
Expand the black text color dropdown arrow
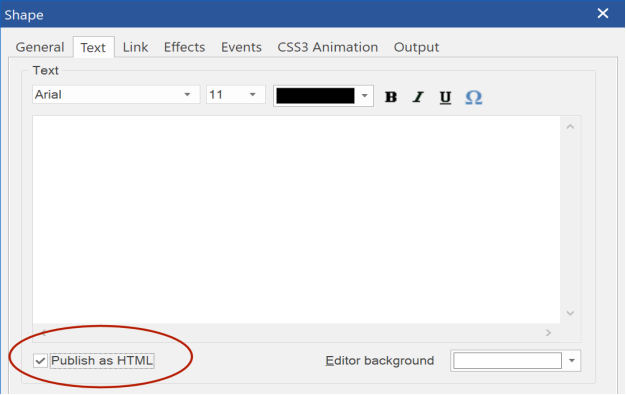[x=365, y=96]
